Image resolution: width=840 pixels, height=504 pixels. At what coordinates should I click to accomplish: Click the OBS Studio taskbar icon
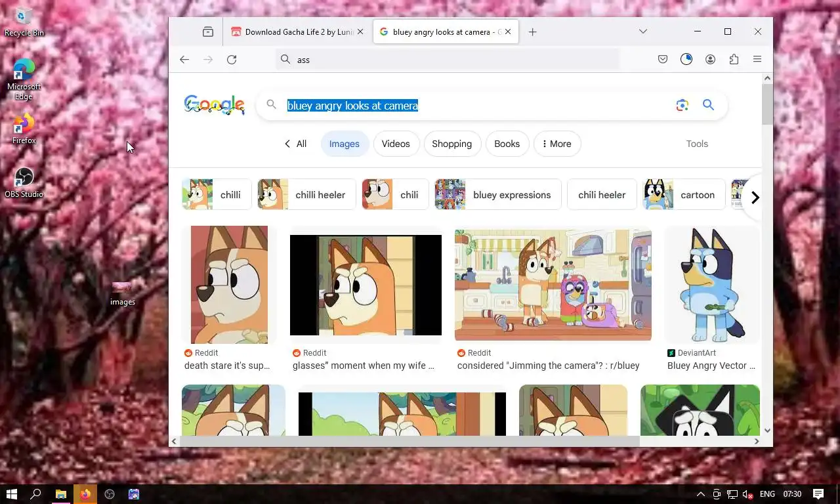tap(110, 494)
